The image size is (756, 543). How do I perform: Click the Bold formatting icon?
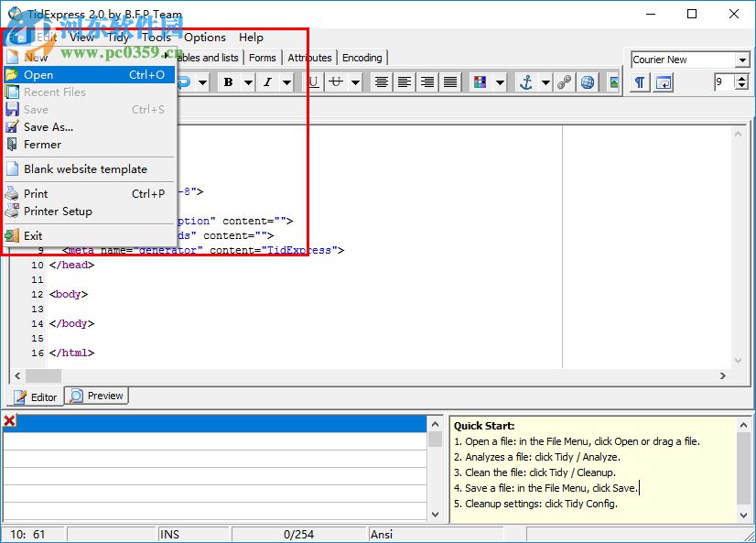point(227,82)
